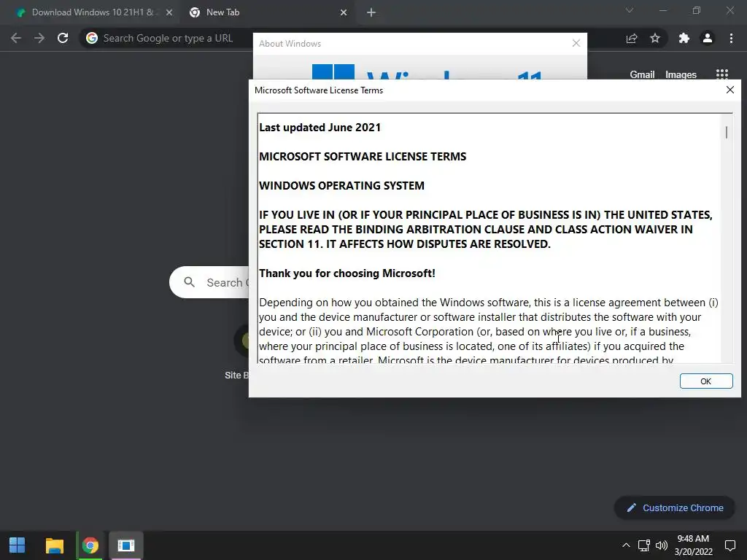Open network status tray icon
Image resolution: width=747 pixels, height=560 pixels.
pyautogui.click(x=644, y=545)
